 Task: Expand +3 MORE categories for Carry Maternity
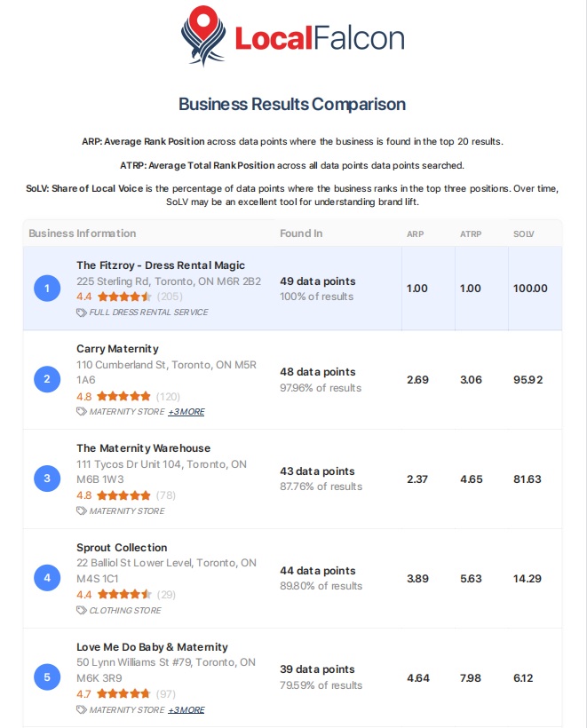pos(186,412)
